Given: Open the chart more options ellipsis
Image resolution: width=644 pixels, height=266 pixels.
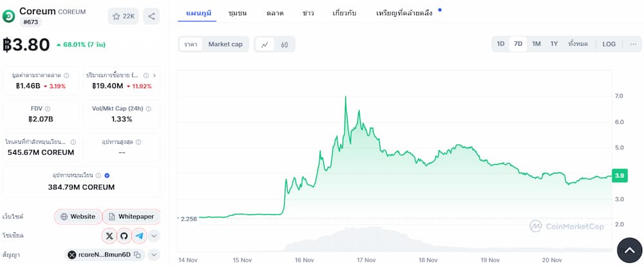Looking at the screenshot, I should click(x=633, y=44).
